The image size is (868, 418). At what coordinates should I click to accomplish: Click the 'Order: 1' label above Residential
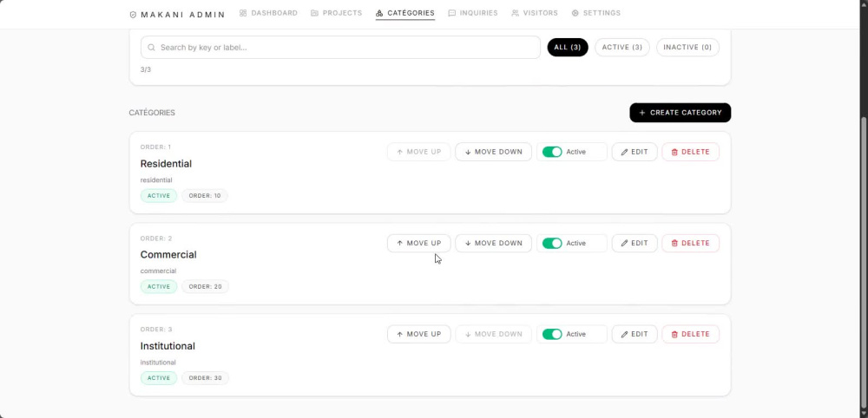click(155, 147)
